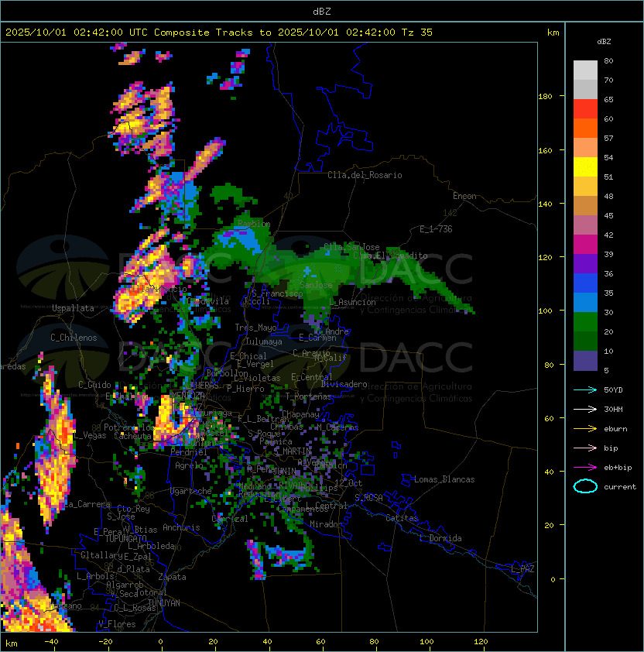Select the yellow eburn arrow symbol
Image resolution: width=644 pixels, height=652 pixels.
(x=585, y=429)
